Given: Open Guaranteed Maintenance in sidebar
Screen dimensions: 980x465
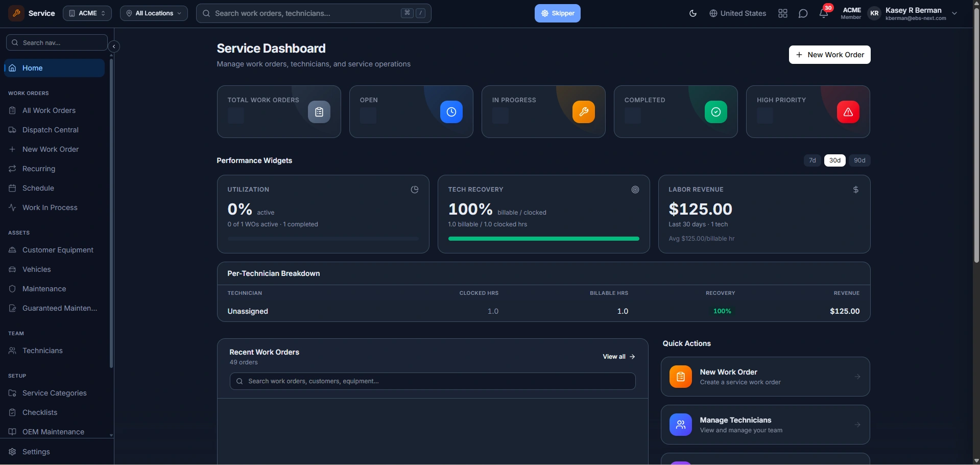Looking at the screenshot, I should [x=54, y=308].
